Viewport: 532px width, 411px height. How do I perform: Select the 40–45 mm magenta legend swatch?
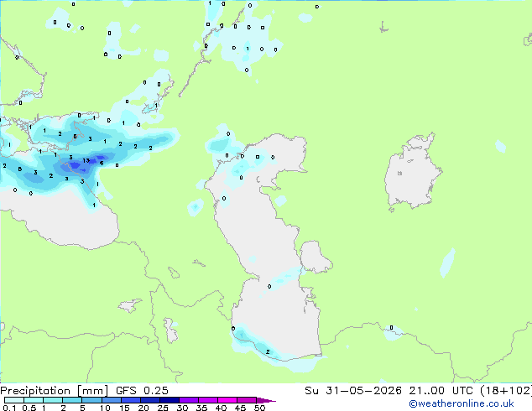227,400
